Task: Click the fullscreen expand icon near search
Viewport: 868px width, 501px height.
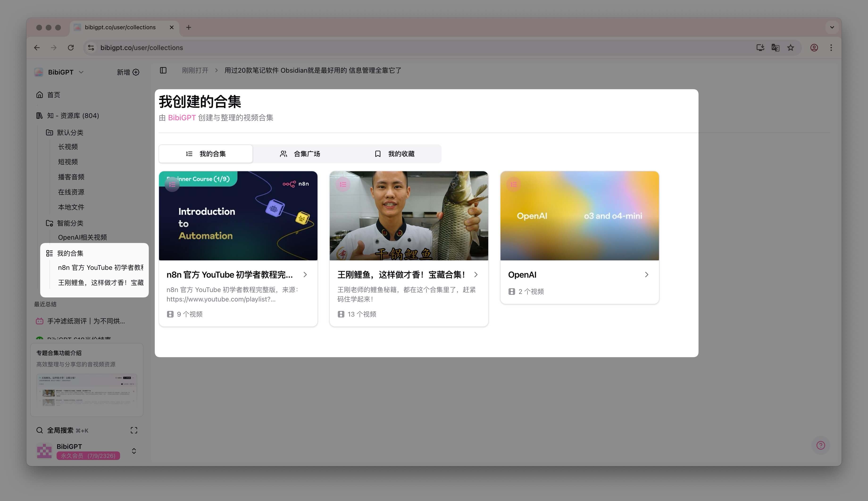Action: pyautogui.click(x=134, y=430)
